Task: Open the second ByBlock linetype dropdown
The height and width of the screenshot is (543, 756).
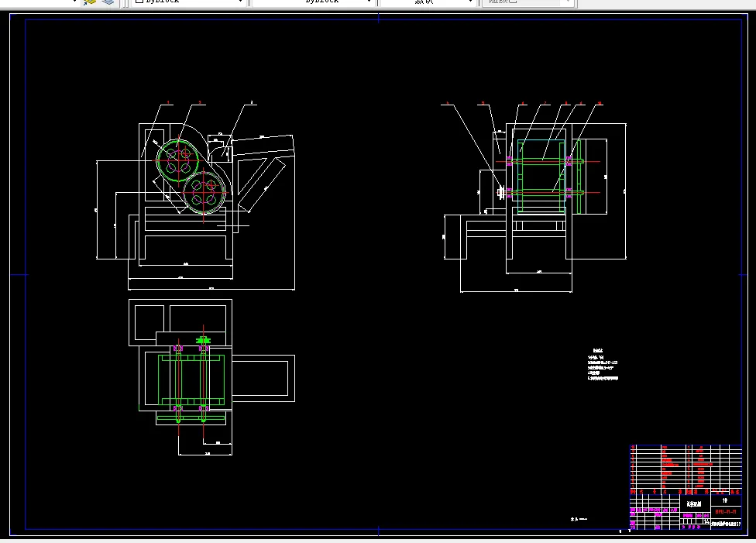Action: coord(312,2)
